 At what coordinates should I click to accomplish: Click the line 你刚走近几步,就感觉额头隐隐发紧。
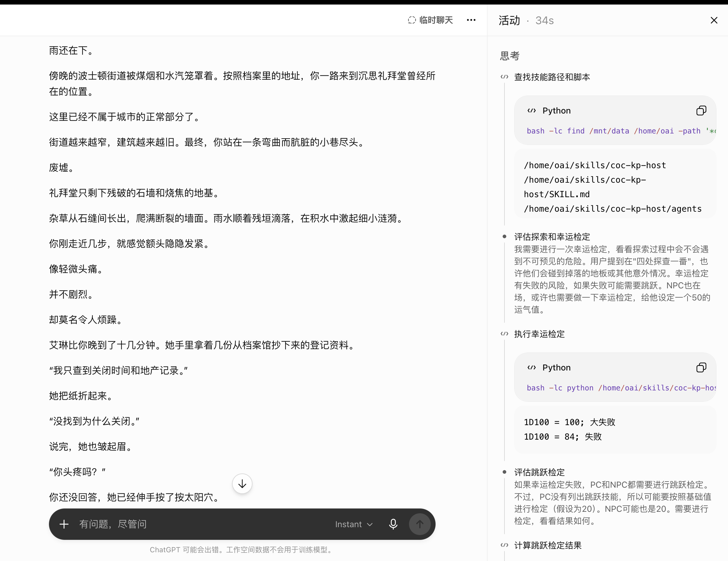[x=129, y=244]
